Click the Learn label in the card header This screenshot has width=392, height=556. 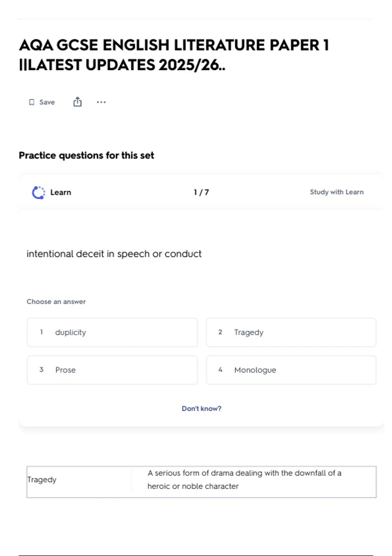(61, 192)
